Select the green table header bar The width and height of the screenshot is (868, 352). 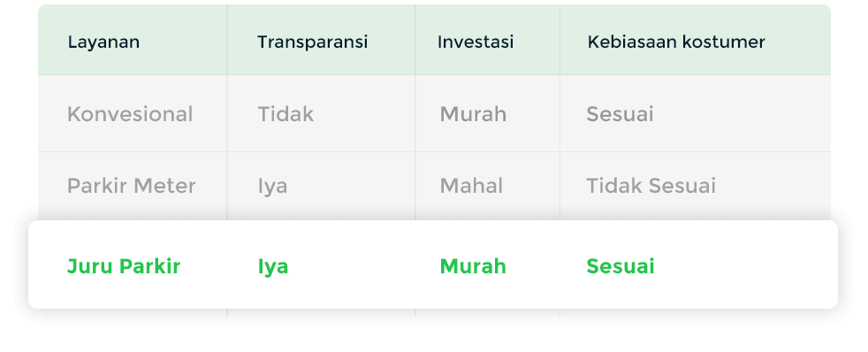[x=434, y=40]
